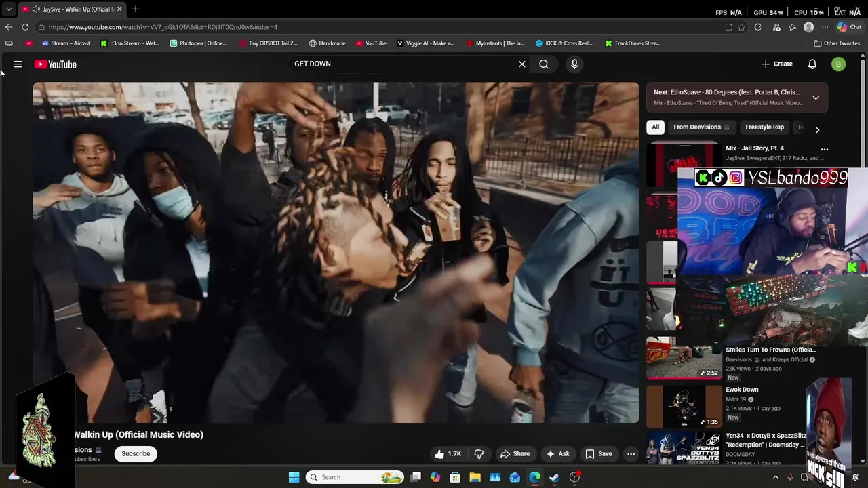Show more filter chips with arrow
Viewport: 868px width, 488px height.
[x=817, y=129]
